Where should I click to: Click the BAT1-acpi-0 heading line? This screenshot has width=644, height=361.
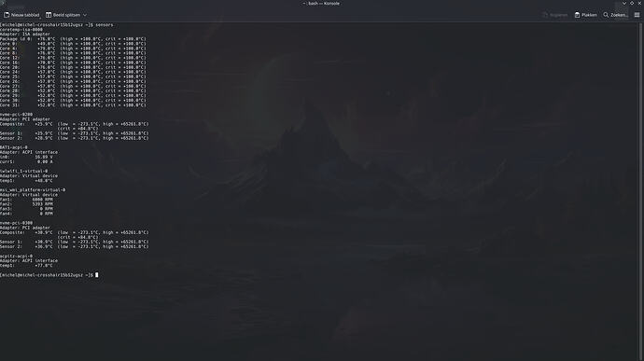click(x=14, y=147)
